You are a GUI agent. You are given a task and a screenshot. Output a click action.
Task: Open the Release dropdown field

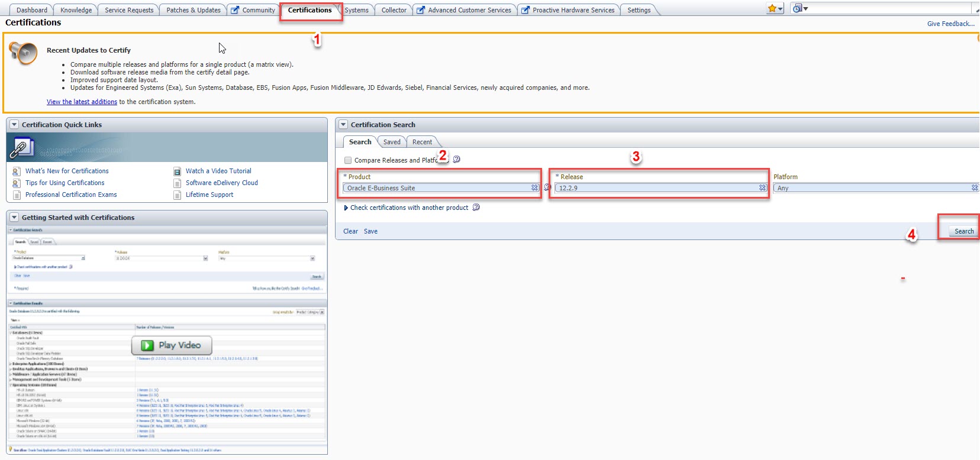(661, 188)
